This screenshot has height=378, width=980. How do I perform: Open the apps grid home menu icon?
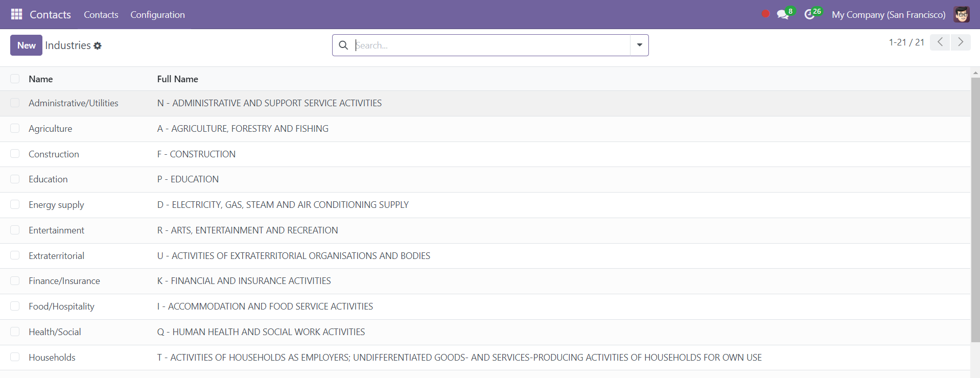coord(16,14)
